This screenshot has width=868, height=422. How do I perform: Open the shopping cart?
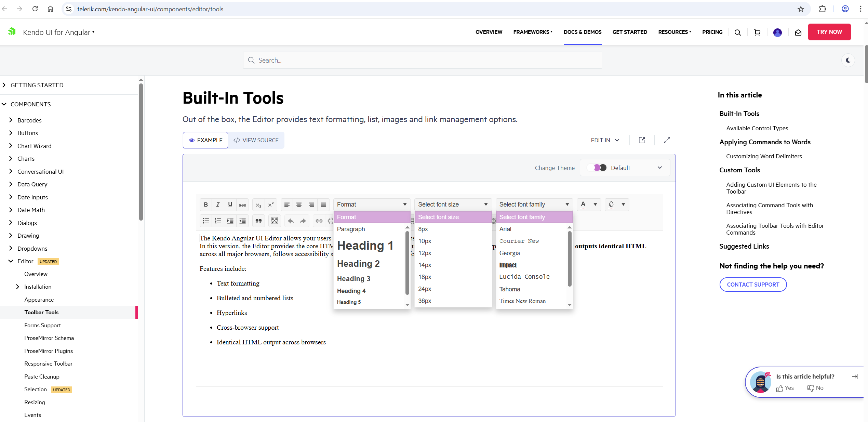pyautogui.click(x=757, y=32)
